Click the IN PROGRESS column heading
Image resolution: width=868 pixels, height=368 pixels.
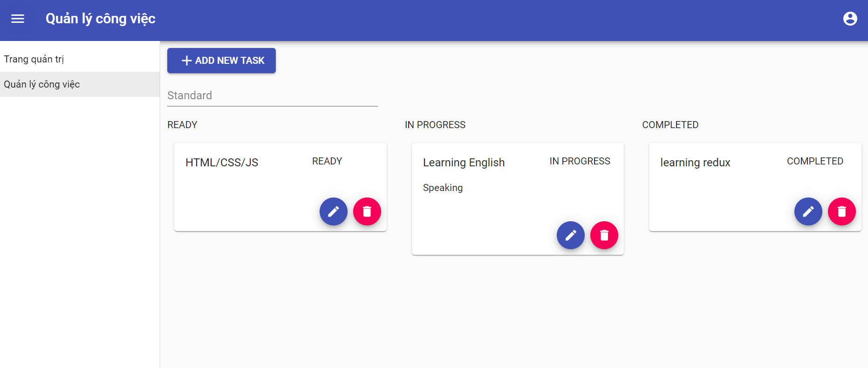(x=435, y=125)
